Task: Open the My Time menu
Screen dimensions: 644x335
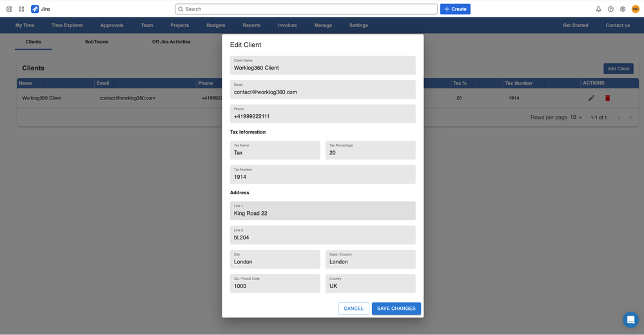Action: tap(24, 25)
